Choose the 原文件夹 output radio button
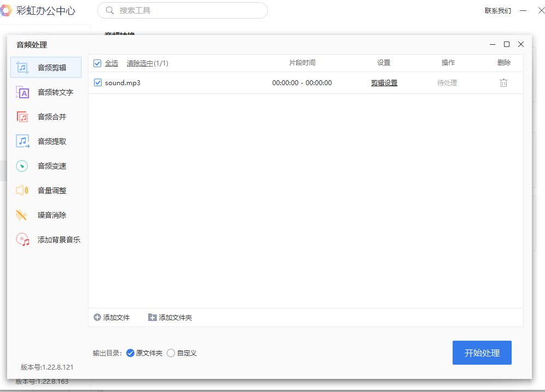 point(130,353)
